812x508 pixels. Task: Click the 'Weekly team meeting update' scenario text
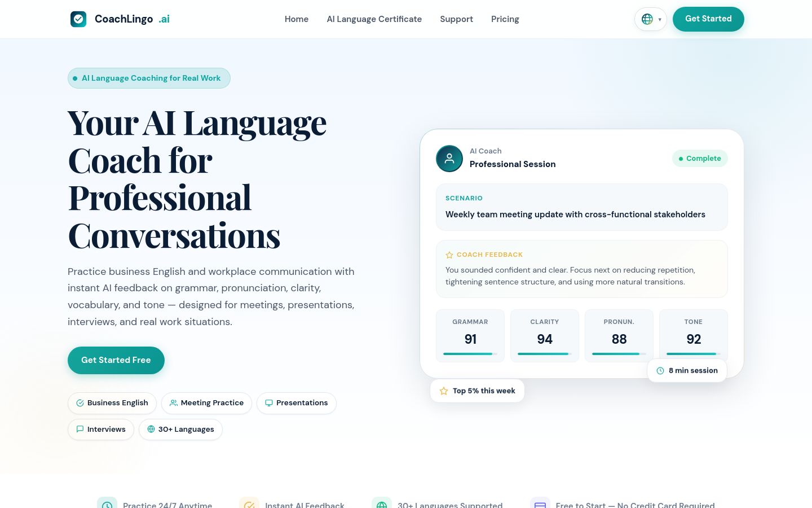(x=575, y=214)
